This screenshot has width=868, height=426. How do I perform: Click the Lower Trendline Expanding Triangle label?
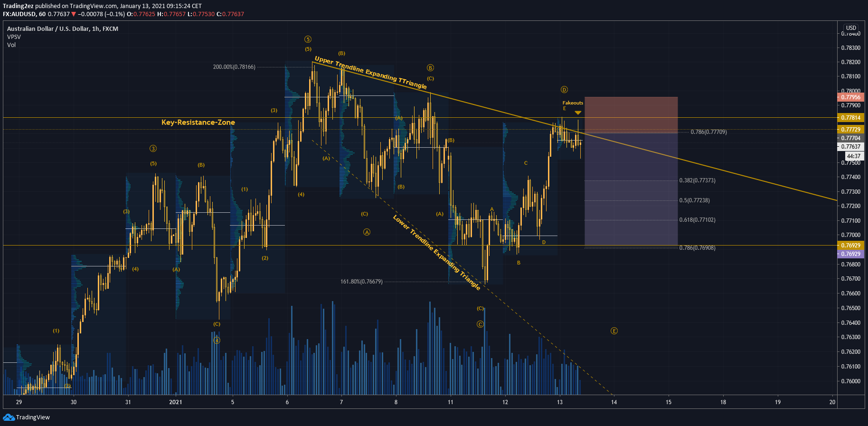pyautogui.click(x=437, y=252)
